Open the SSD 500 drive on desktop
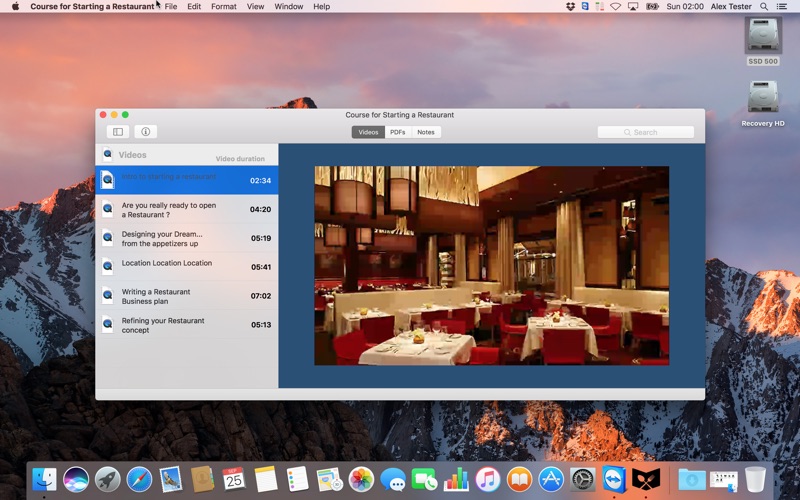The image size is (800, 500). [x=763, y=41]
